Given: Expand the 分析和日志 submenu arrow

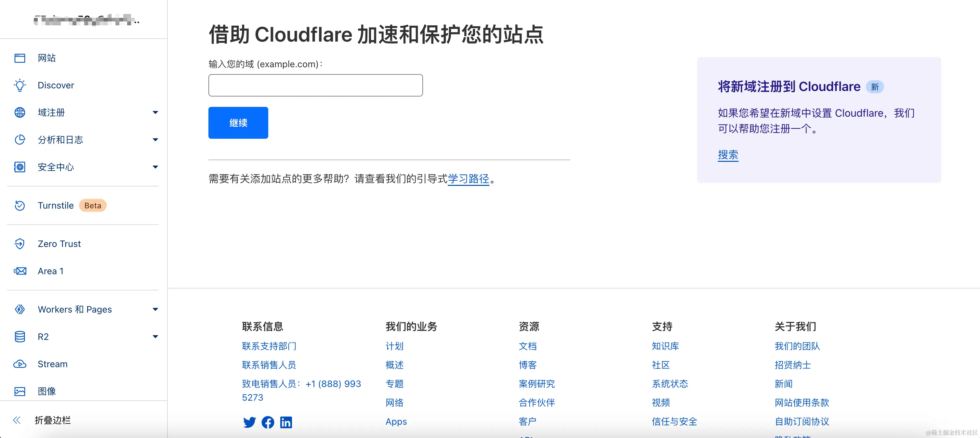Looking at the screenshot, I should coord(155,140).
